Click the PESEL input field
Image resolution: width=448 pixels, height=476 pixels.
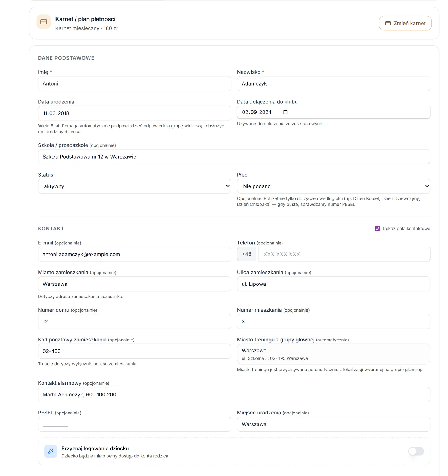(x=134, y=424)
